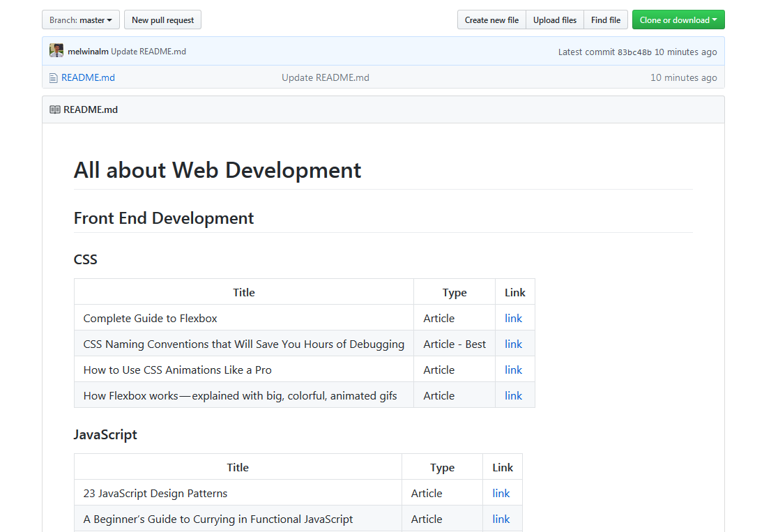Click the README.md file icon in the file list
This screenshot has width=771, height=532.
click(x=54, y=77)
